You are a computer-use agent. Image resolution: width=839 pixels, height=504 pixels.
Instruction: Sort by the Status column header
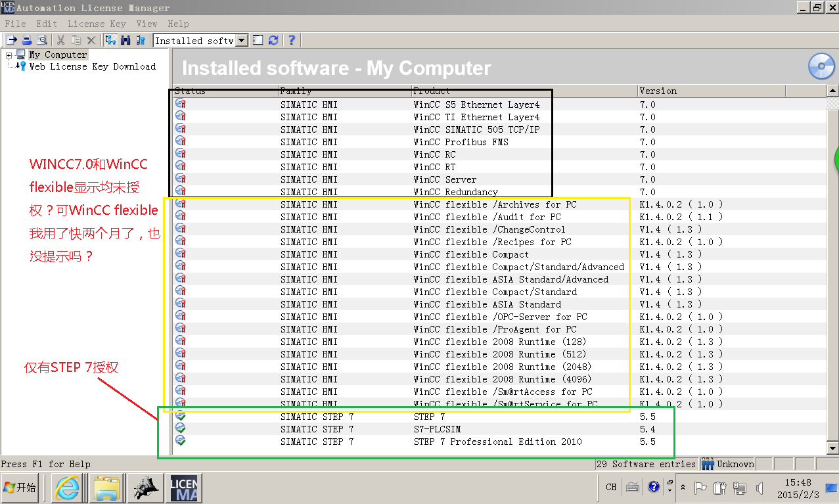(224, 91)
